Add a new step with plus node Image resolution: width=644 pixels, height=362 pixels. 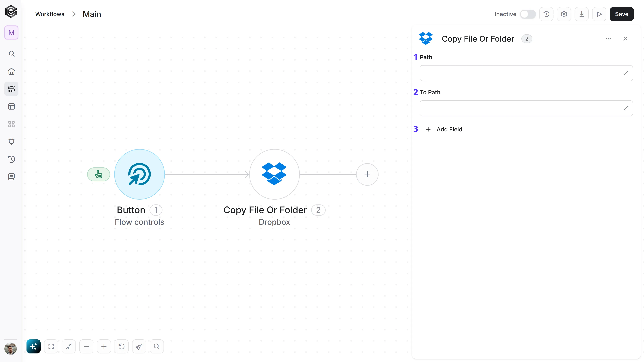[367, 174]
